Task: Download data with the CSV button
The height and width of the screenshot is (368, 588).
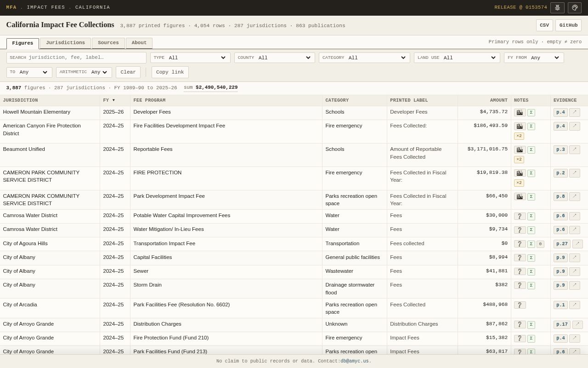Action: pos(544,25)
